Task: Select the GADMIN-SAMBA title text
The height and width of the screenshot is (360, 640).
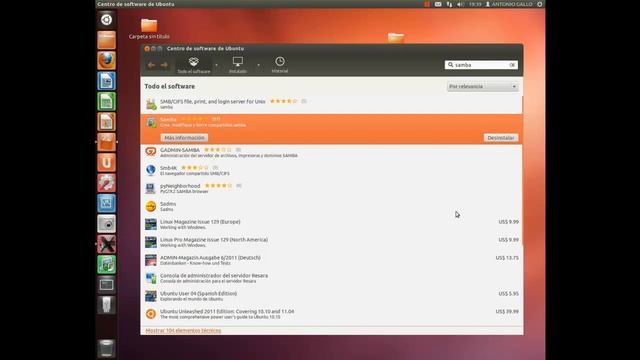Action: pos(180,150)
